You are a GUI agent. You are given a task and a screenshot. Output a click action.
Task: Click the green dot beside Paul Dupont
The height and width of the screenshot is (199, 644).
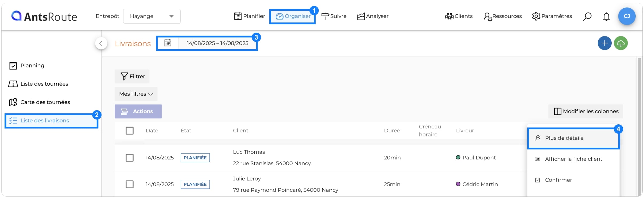pos(458,157)
